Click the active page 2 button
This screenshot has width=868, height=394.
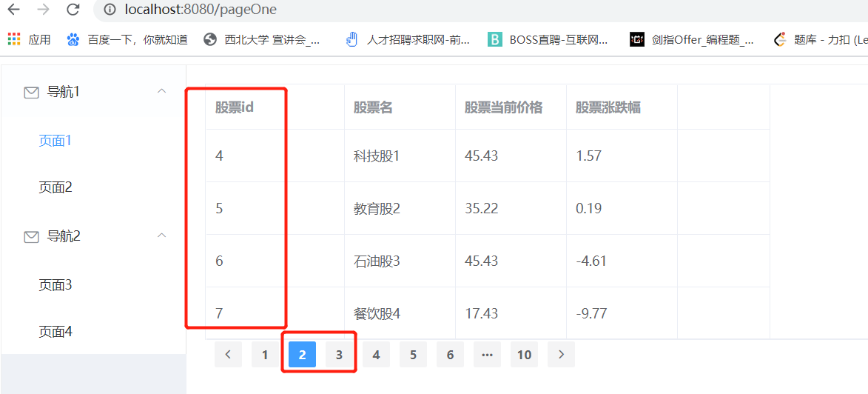pos(302,355)
